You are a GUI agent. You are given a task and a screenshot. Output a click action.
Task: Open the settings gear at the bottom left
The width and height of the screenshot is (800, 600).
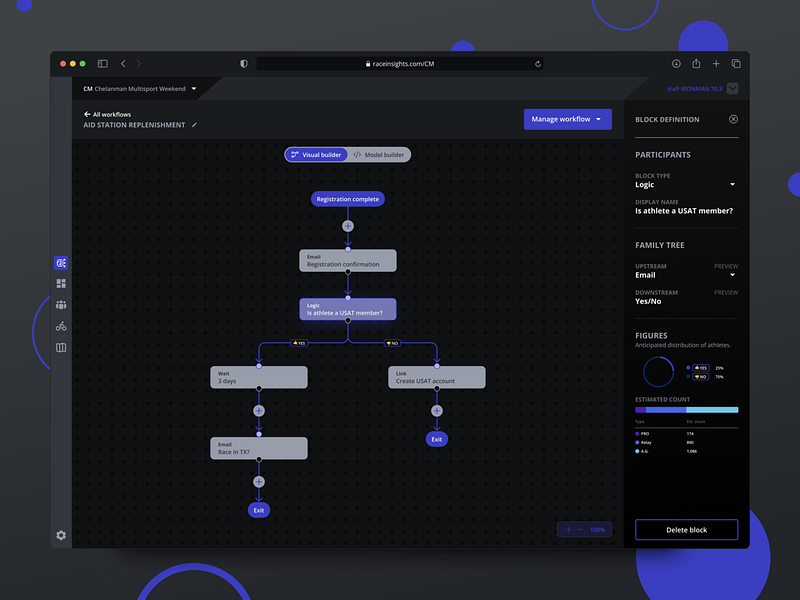60,535
